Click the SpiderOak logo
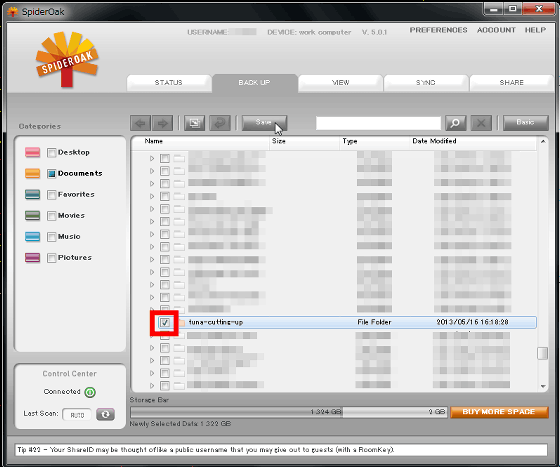This screenshot has height=467, width=560. 67,60
